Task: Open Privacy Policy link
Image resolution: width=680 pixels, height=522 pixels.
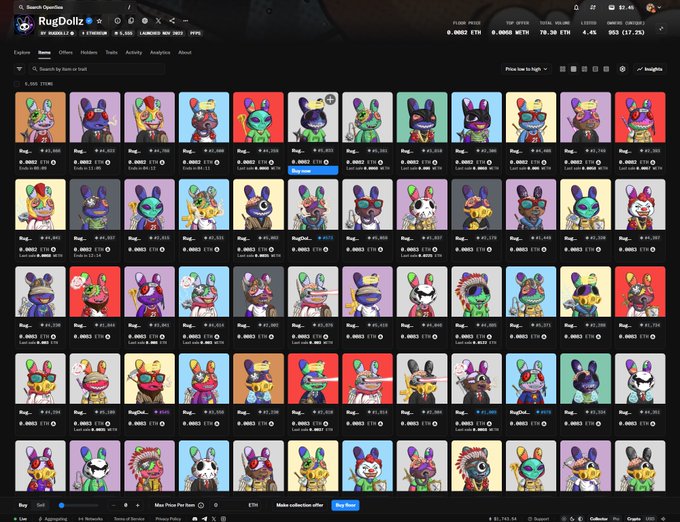Action: [x=168, y=519]
